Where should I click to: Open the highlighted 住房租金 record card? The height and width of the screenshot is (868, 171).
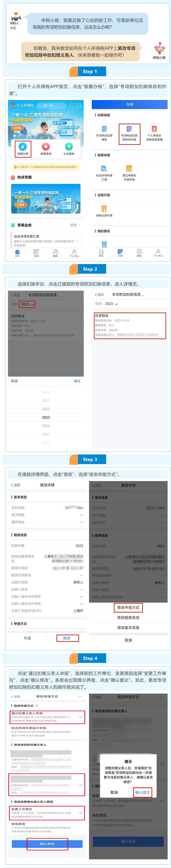point(130,325)
